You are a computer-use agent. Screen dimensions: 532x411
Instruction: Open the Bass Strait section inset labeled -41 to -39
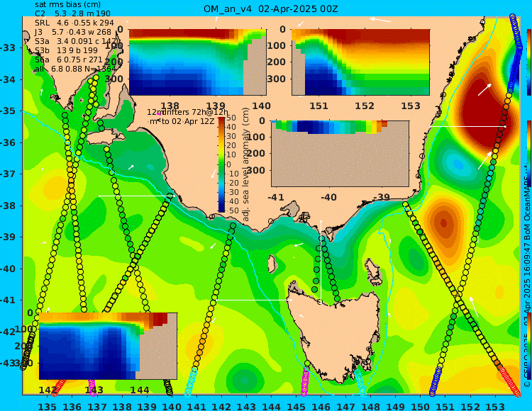coord(340,154)
